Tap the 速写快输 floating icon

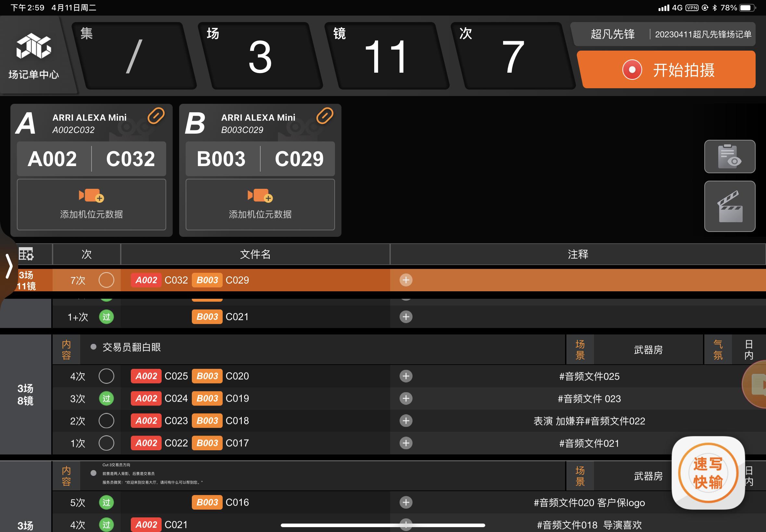[x=708, y=473]
